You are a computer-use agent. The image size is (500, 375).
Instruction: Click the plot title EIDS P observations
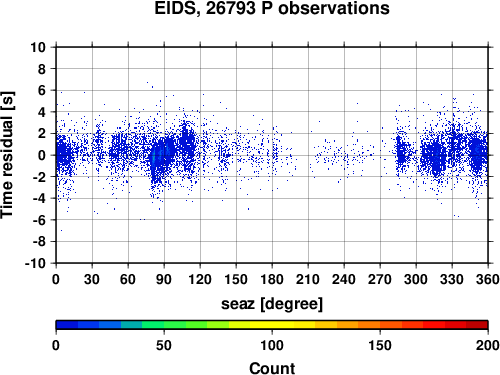point(272,8)
